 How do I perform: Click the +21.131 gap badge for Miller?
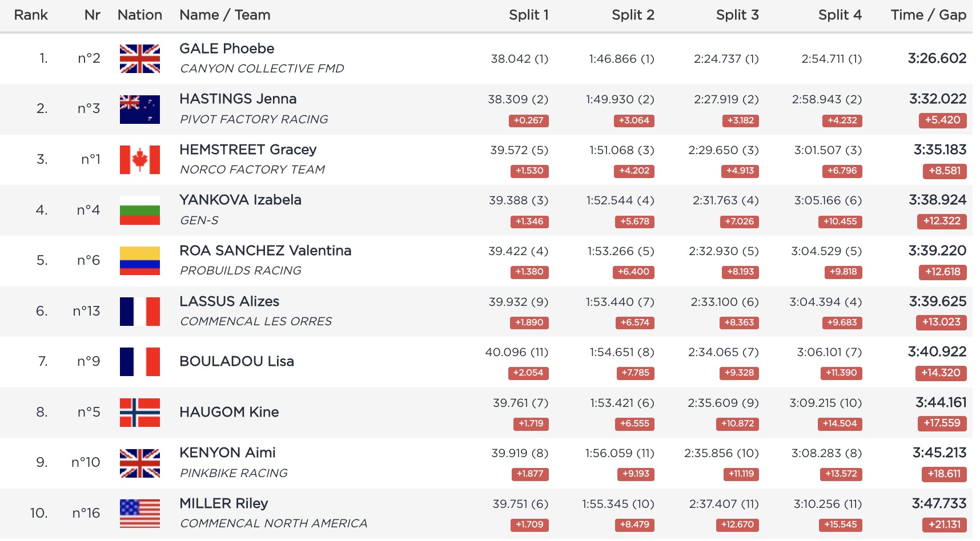pos(944,524)
